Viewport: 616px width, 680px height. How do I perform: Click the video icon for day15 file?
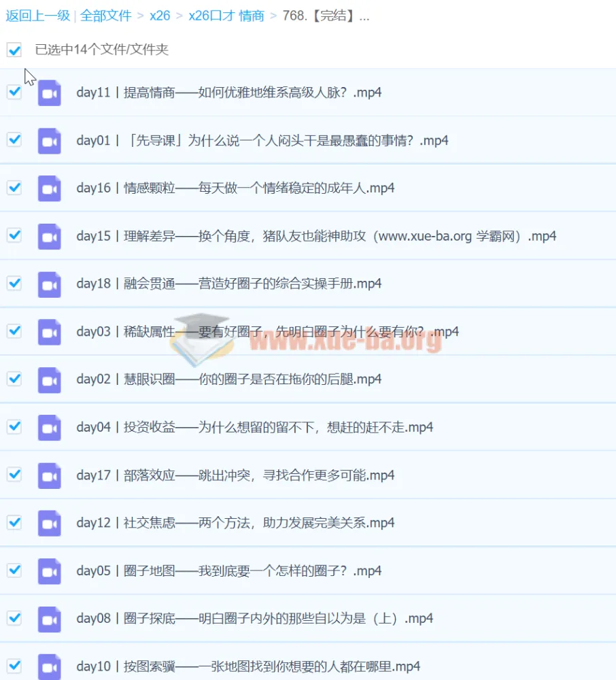[x=49, y=237]
